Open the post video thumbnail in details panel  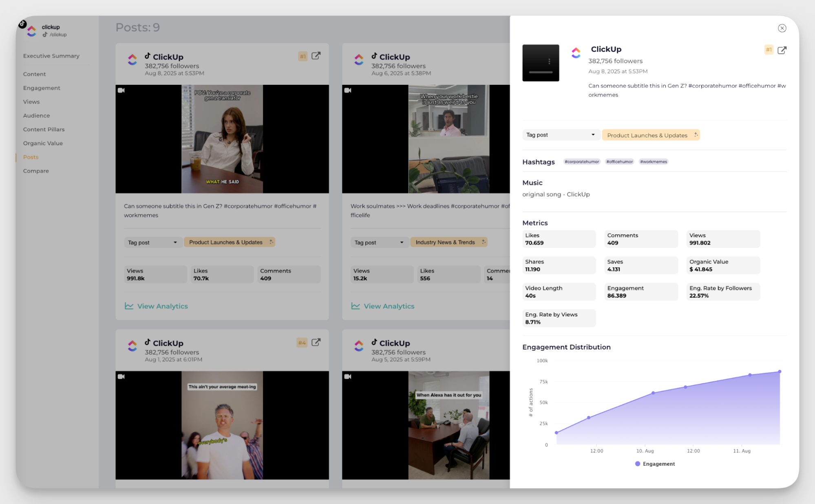[541, 63]
